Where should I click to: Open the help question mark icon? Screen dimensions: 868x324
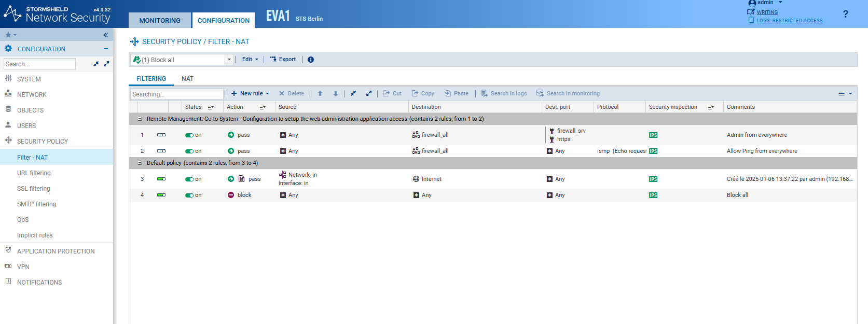(845, 15)
